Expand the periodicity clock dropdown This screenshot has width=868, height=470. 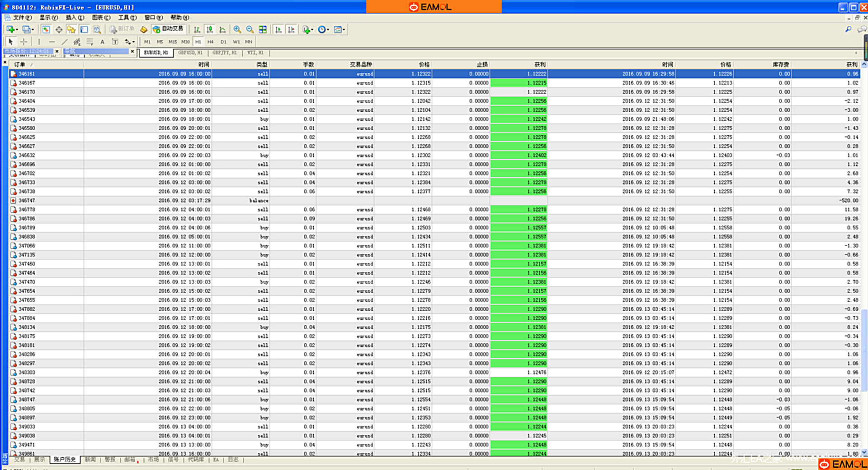tap(328, 29)
